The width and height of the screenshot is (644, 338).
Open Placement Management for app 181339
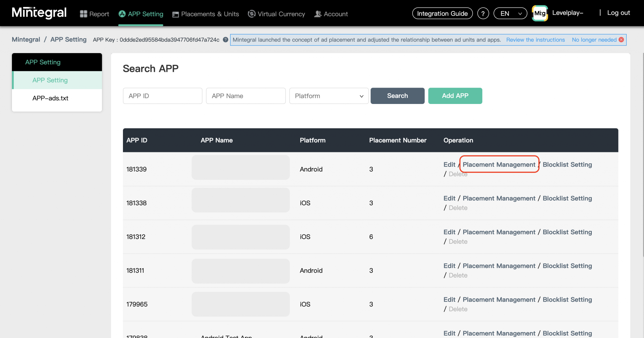pos(499,164)
